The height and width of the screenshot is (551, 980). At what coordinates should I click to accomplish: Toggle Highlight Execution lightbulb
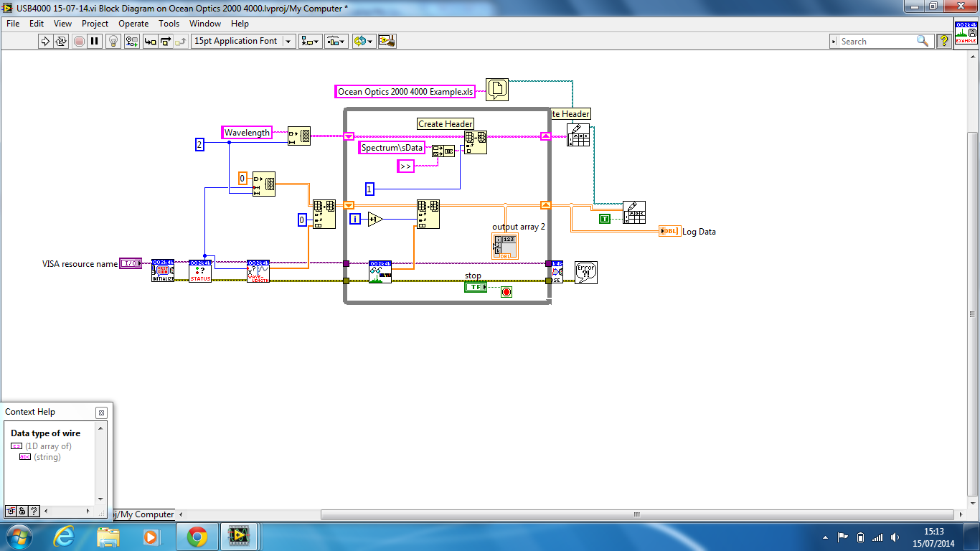[x=113, y=41]
